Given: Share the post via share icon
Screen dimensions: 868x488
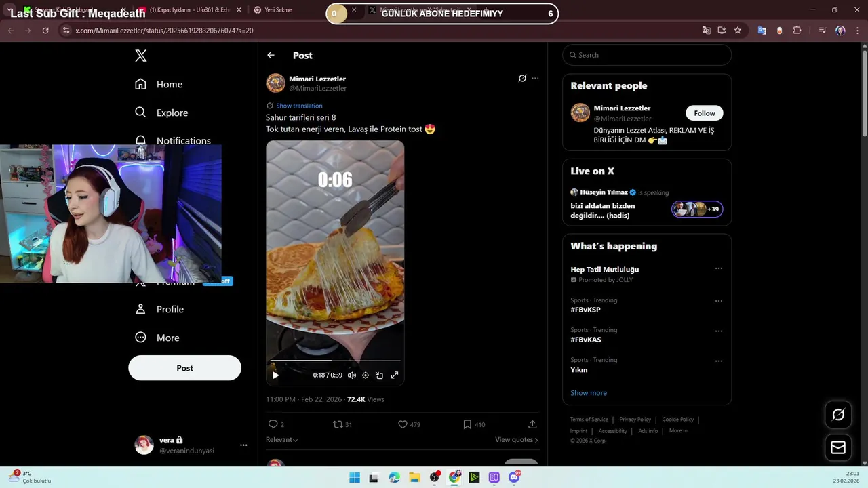Looking at the screenshot, I should (532, 424).
